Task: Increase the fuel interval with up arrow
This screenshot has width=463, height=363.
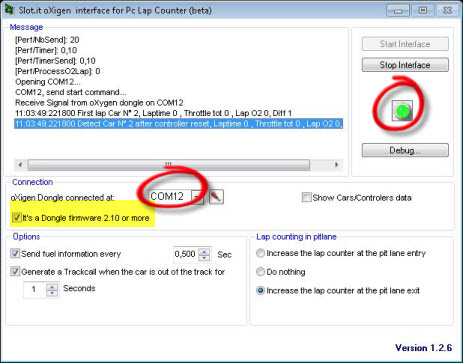Action: tap(204, 251)
